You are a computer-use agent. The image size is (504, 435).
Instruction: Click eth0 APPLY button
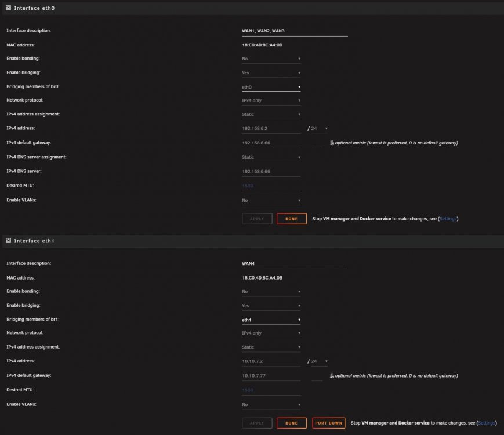[257, 219]
